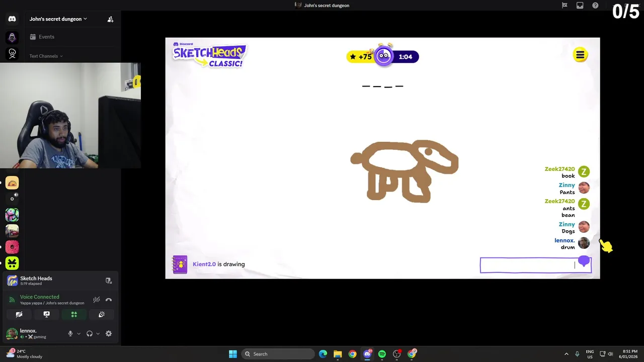Click the +75 star points badge
Screen dimensions: 644x362
(x=360, y=57)
